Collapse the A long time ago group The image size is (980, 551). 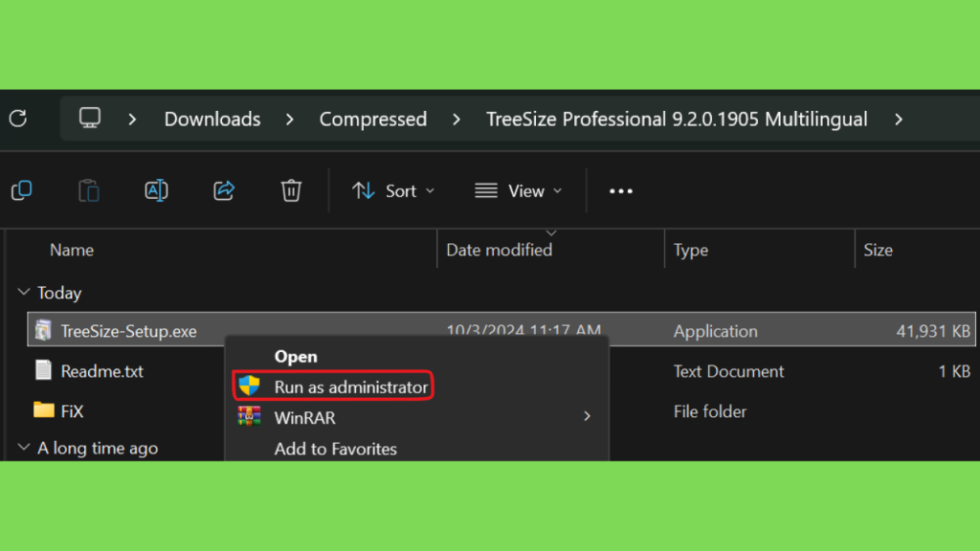coord(24,448)
